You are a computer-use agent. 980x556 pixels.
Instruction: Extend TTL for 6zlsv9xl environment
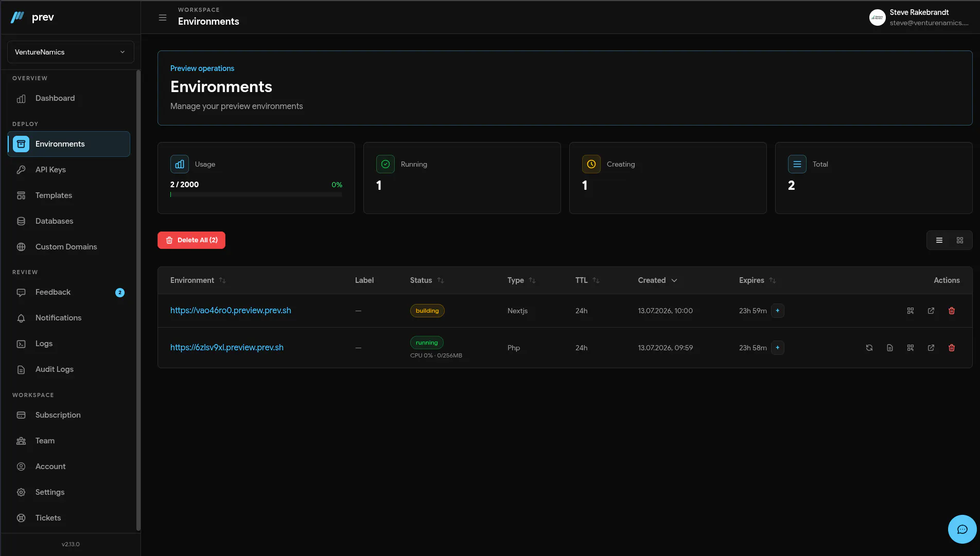(x=778, y=348)
